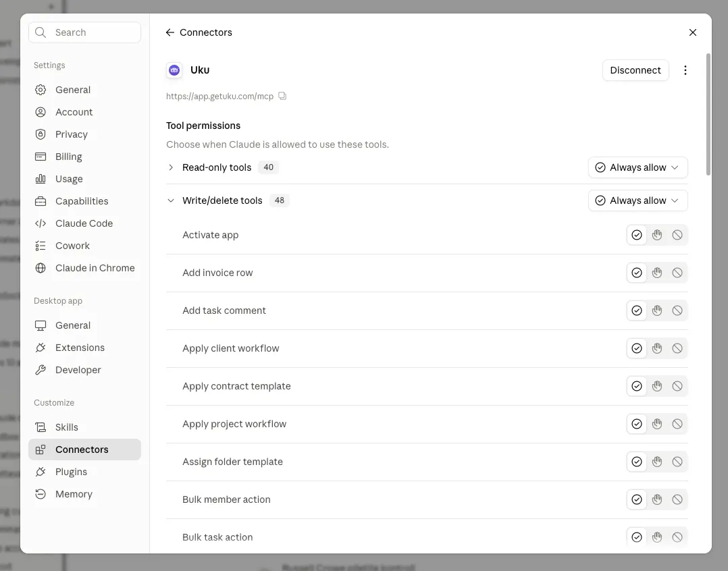Close the settings dialog
728x571 pixels.
point(693,32)
